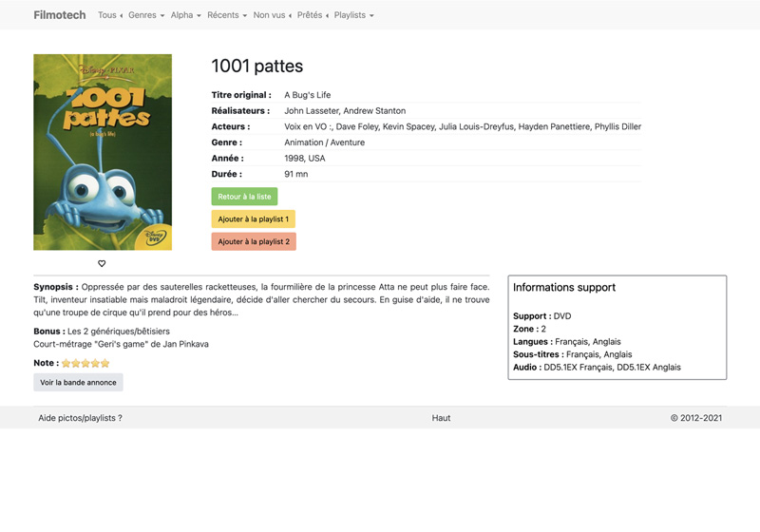Expand the Récents dropdown

click(x=227, y=15)
